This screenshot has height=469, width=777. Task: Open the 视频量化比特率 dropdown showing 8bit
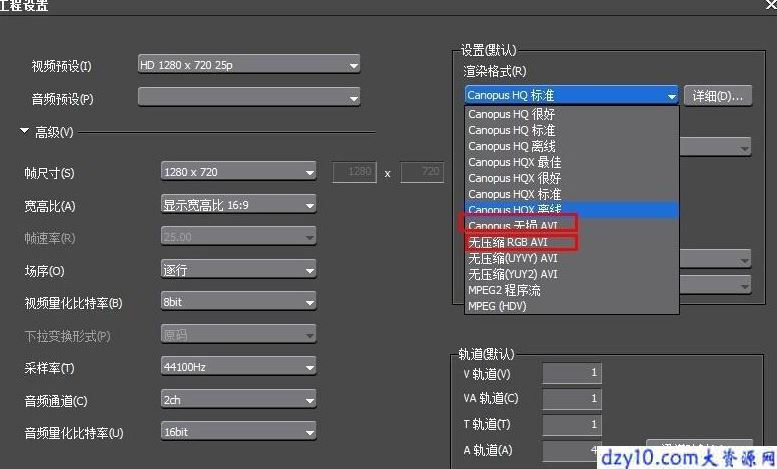[238, 302]
